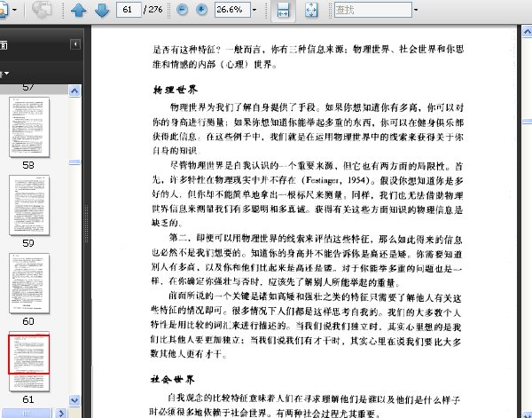The height and width of the screenshot is (418, 532).
Task: Go to next page with down arrow
Action: tap(102, 10)
